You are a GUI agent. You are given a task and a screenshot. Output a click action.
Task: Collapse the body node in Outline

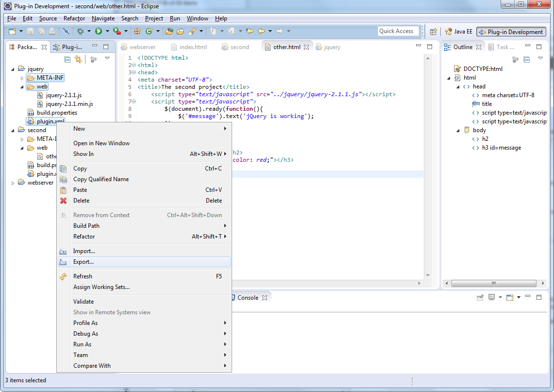click(458, 131)
